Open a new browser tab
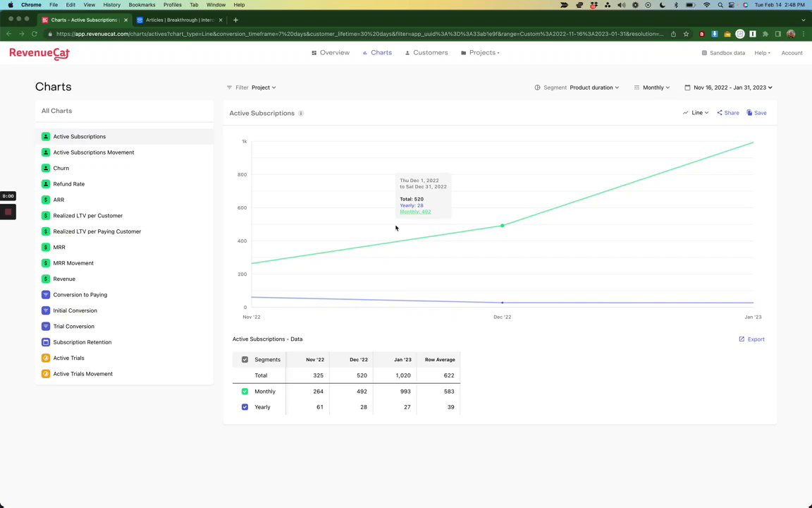The image size is (812, 508). pos(235,20)
